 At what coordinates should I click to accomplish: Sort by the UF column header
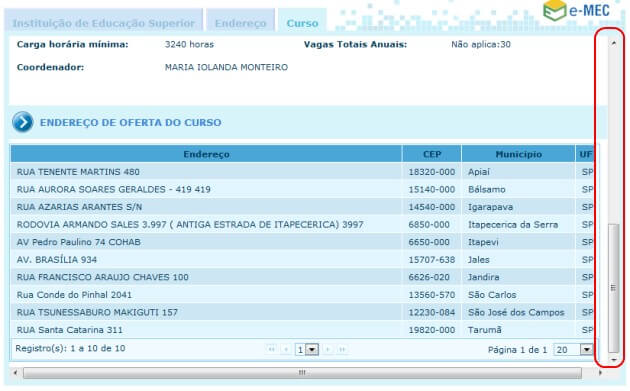585,154
